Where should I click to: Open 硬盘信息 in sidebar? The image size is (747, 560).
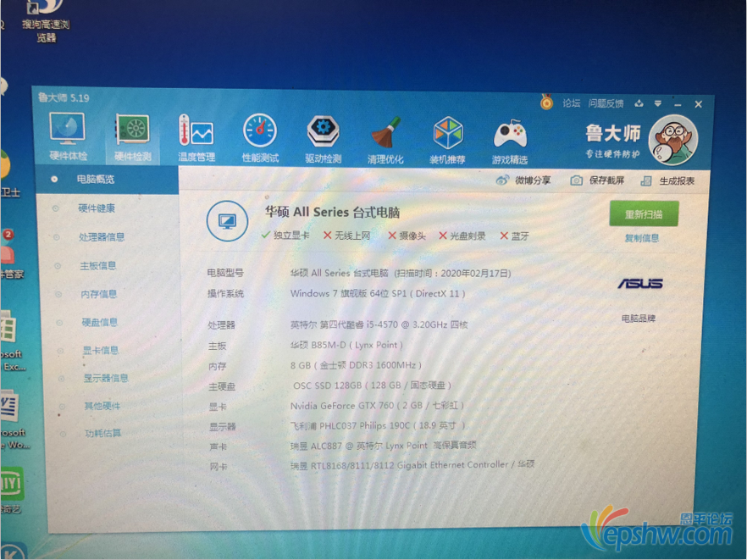tap(100, 322)
